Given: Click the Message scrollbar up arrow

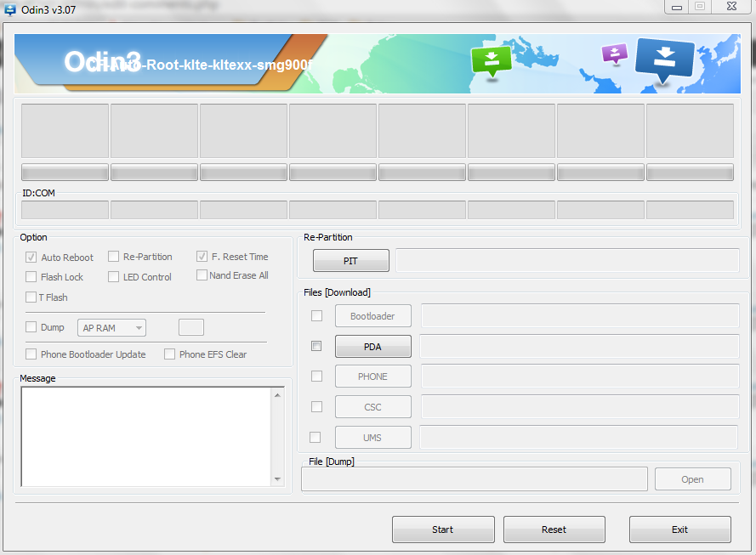Looking at the screenshot, I should 277,395.
